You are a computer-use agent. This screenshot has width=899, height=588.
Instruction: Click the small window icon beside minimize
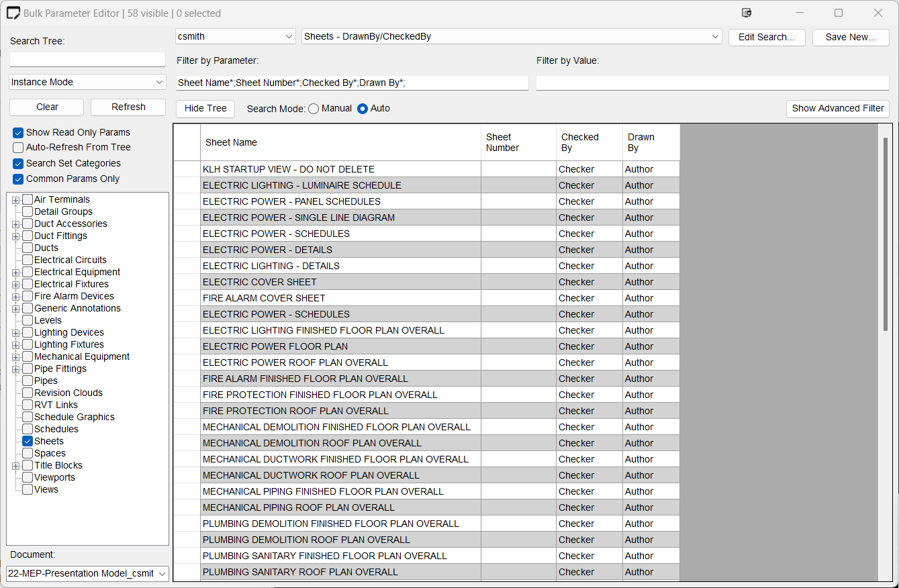click(x=746, y=13)
